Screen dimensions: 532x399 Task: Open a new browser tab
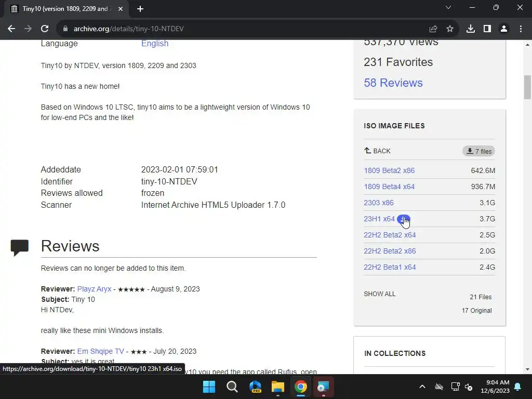coord(140,9)
